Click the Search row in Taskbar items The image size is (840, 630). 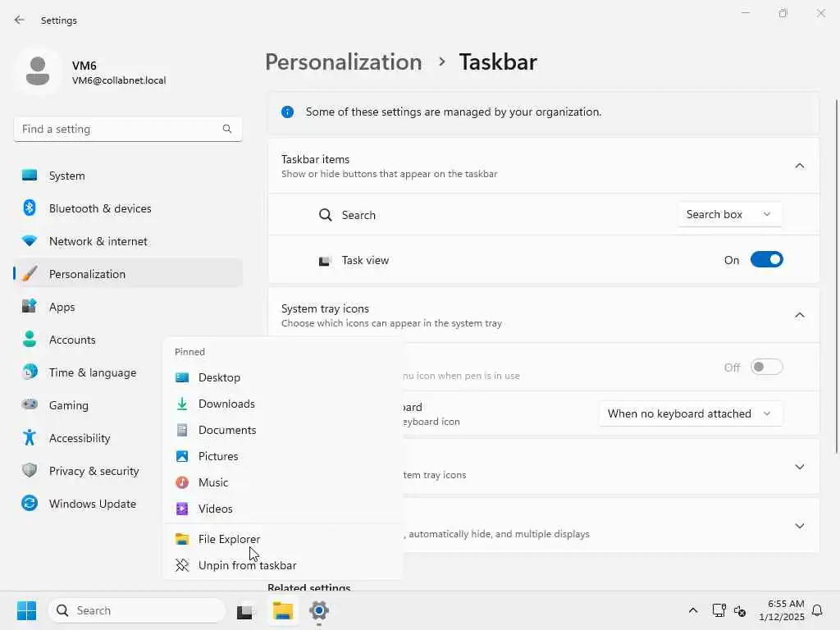click(x=544, y=215)
